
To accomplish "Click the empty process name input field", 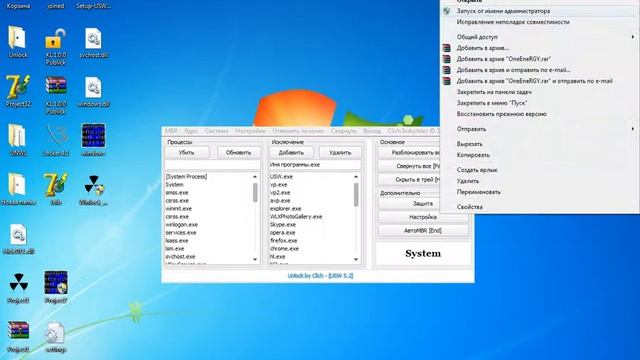I will coord(212,165).
